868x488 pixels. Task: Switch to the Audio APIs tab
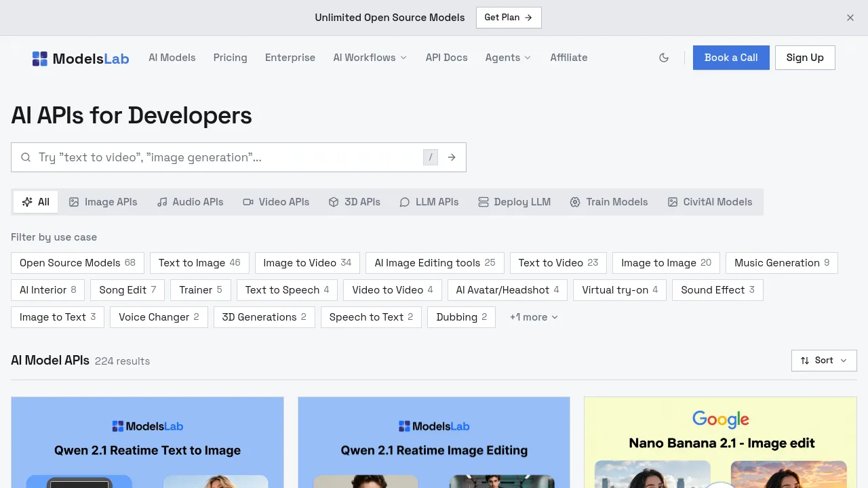click(x=190, y=202)
